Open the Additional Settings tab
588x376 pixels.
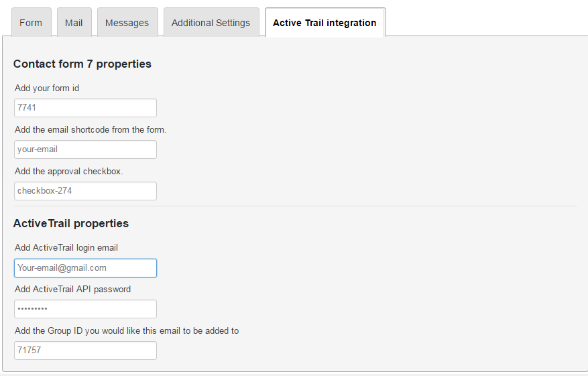coord(211,23)
